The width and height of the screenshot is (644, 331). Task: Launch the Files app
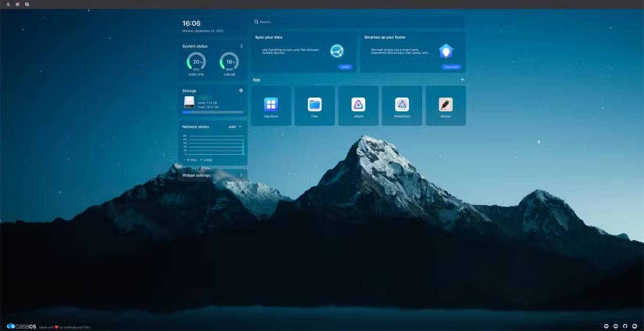315,105
